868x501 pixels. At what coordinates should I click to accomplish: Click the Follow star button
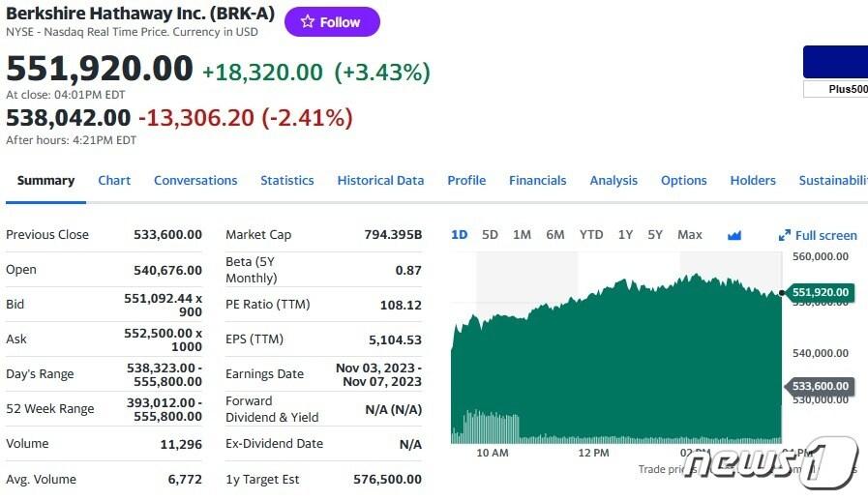click(332, 22)
